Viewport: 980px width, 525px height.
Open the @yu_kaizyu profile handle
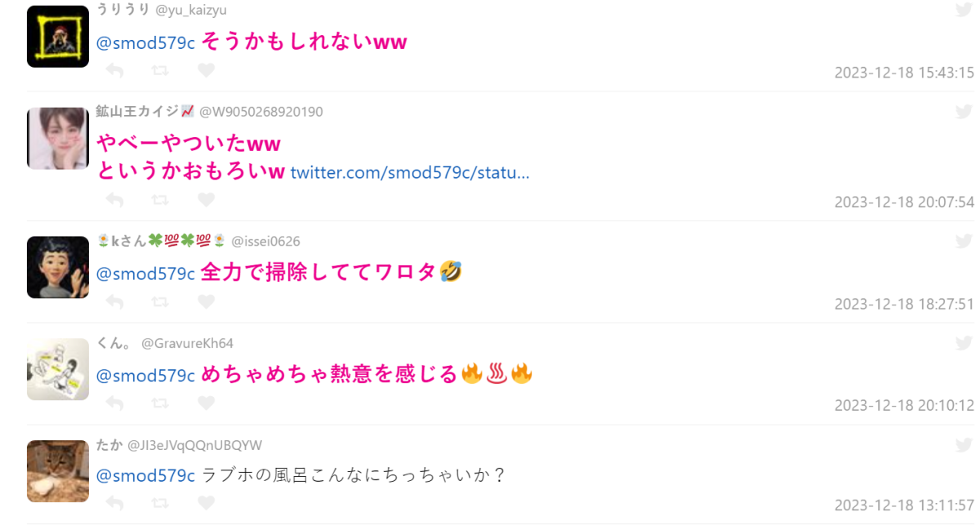tap(191, 10)
